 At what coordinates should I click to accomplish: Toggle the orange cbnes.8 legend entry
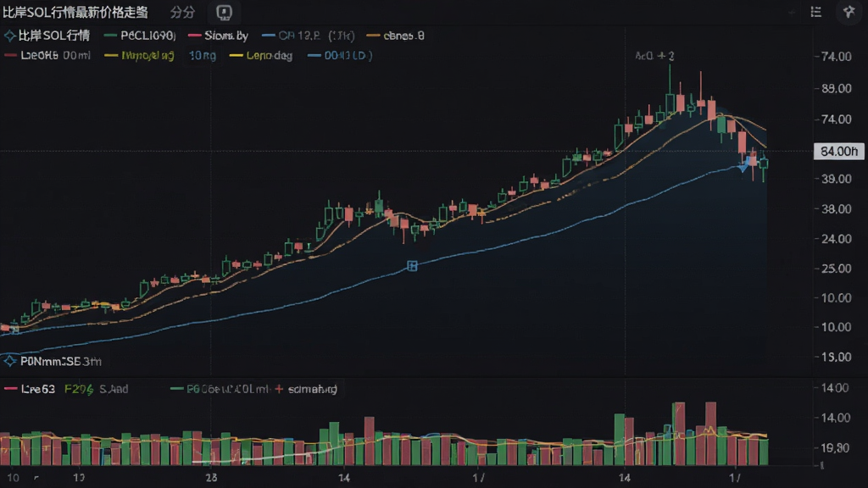[x=396, y=36]
